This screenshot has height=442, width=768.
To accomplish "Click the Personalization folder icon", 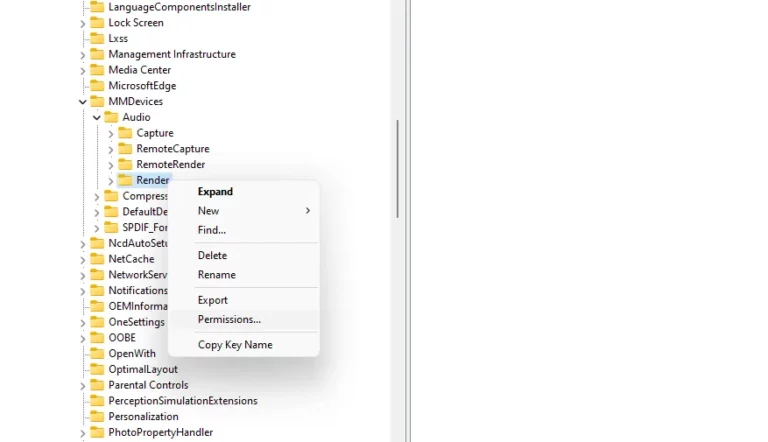I will click(97, 417).
